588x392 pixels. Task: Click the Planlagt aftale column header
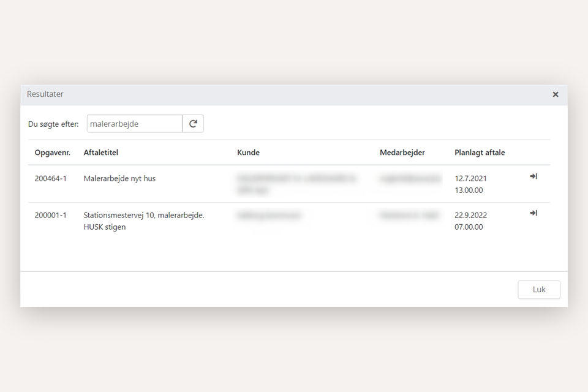tap(480, 153)
